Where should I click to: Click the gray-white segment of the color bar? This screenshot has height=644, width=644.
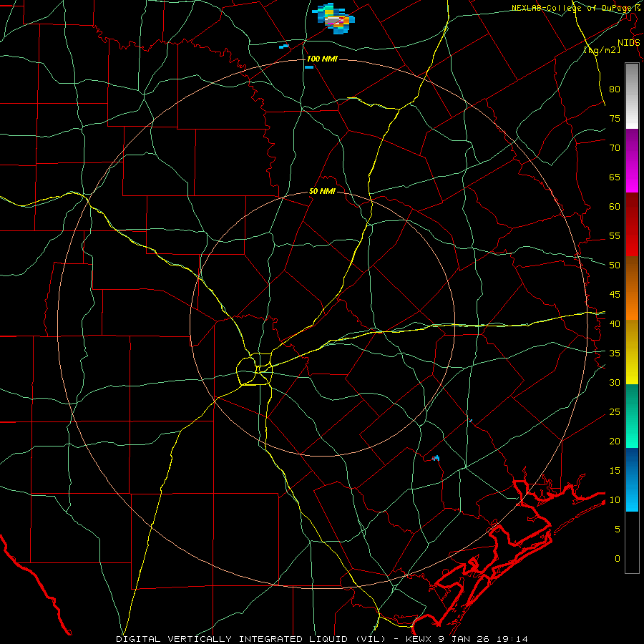pyautogui.click(x=632, y=96)
